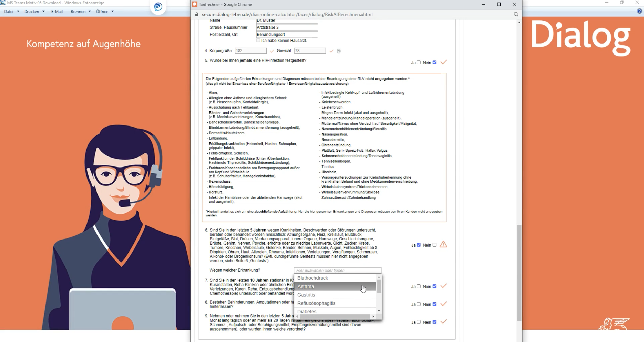644x342 pixels.
Task: Tick Ja checkbox for question 7
Action: (x=419, y=286)
